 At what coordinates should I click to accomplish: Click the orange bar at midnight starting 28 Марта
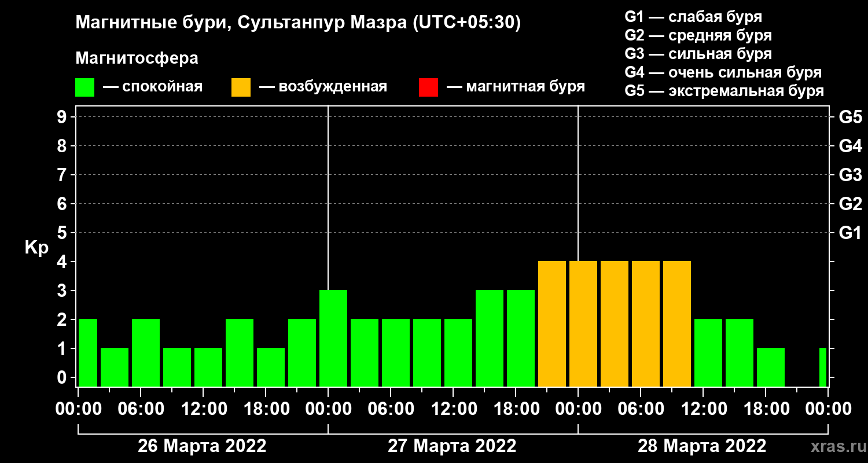point(583,324)
